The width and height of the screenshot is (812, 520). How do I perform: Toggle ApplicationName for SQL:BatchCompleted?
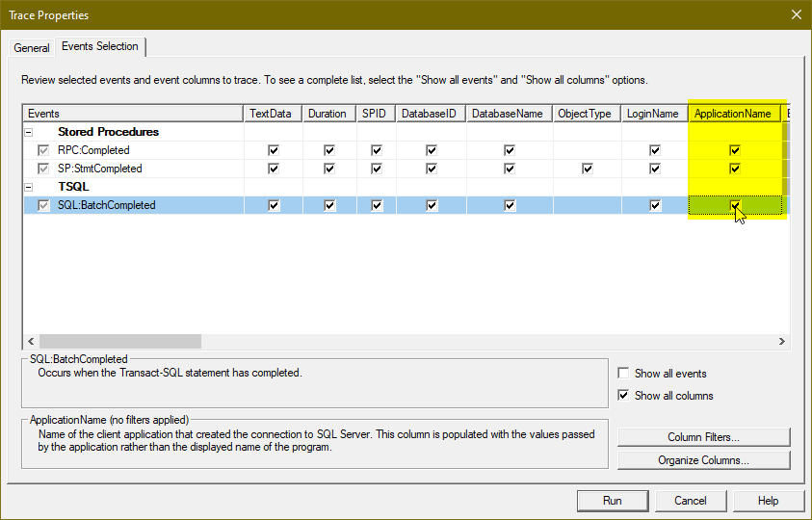tap(735, 205)
